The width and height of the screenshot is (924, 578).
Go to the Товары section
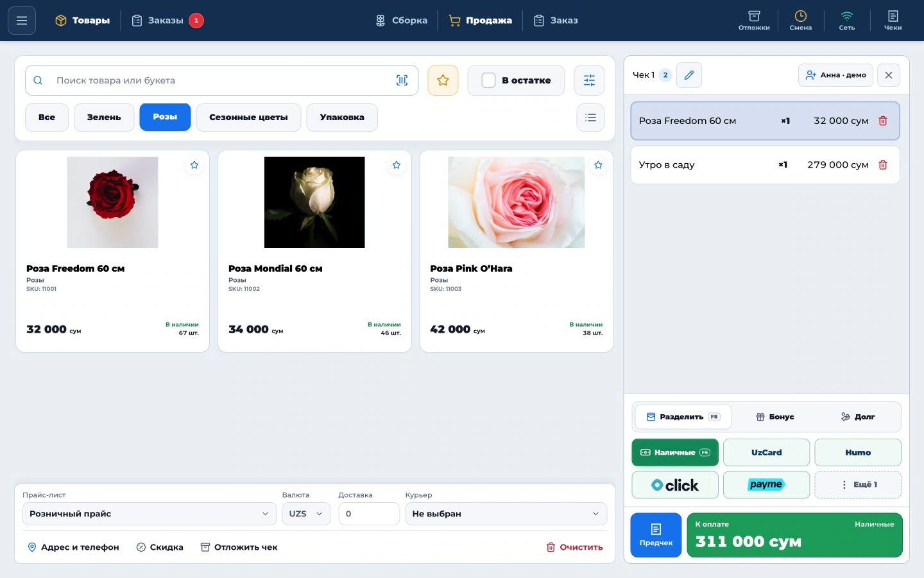click(x=83, y=21)
